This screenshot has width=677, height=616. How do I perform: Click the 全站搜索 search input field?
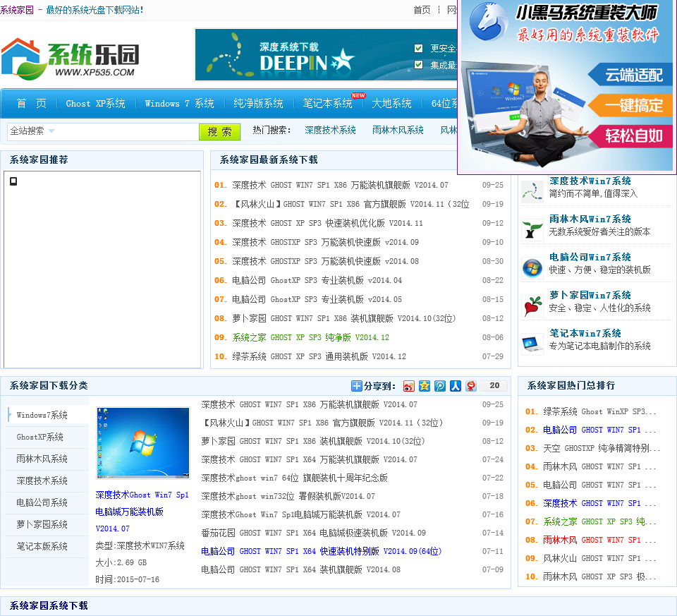tap(103, 131)
